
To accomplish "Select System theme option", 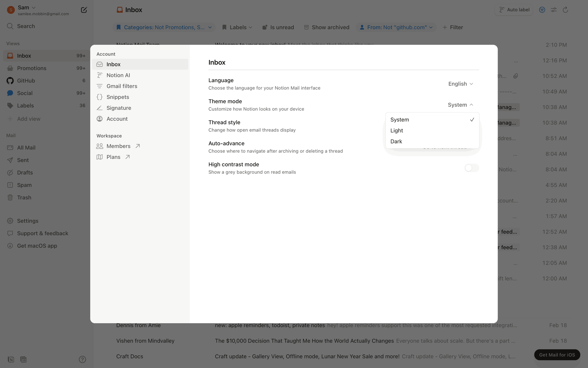I will point(432,120).
